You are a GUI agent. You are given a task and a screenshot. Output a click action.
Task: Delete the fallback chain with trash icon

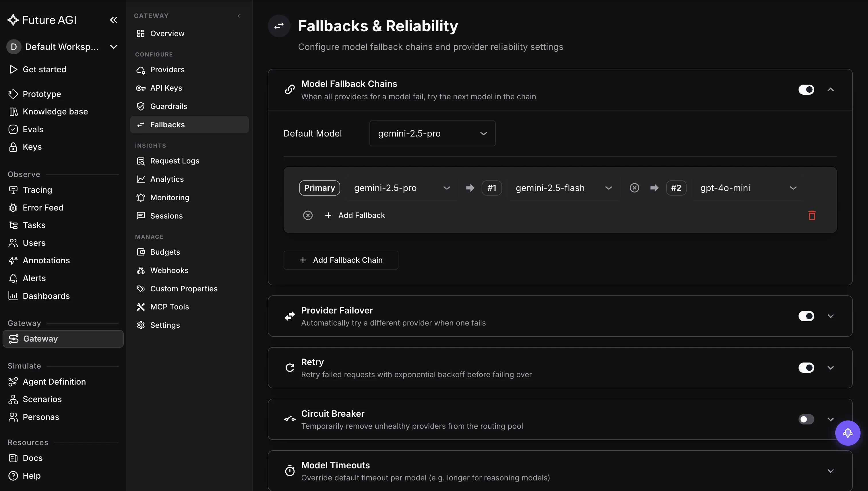pos(812,215)
